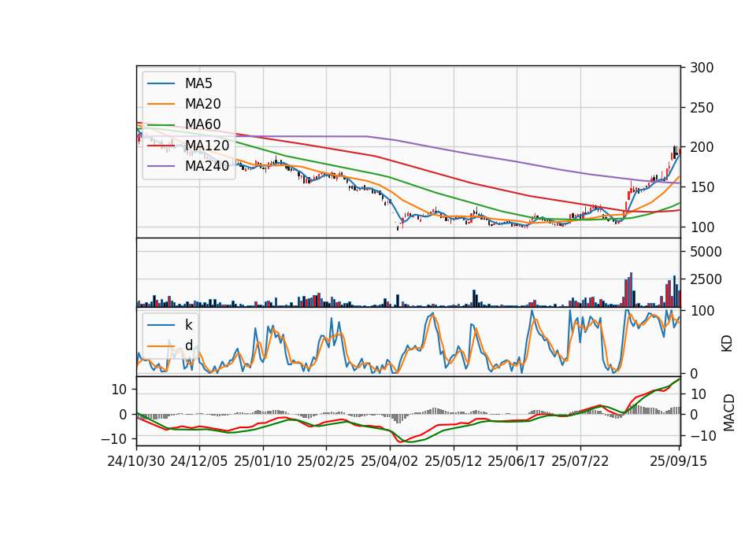Click the 25/07/22 date label
This screenshot has height=543, width=756.
[x=580, y=461]
